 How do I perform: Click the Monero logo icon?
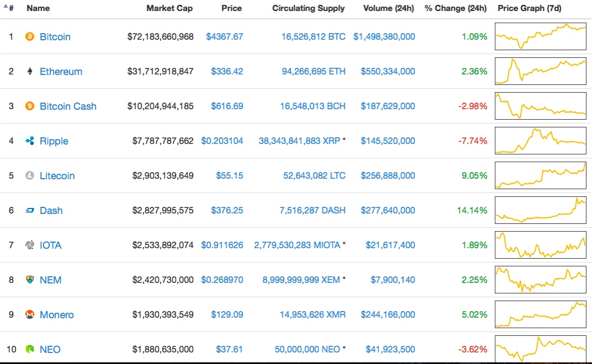tap(30, 315)
